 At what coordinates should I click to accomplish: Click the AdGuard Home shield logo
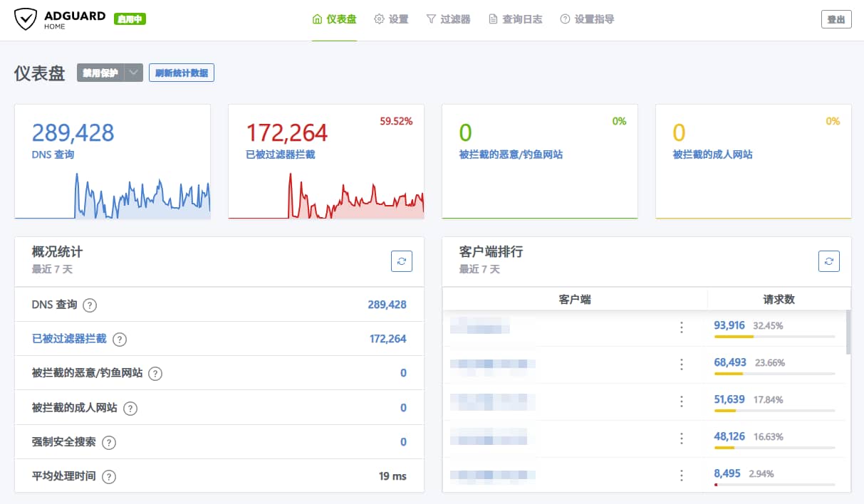[26, 19]
